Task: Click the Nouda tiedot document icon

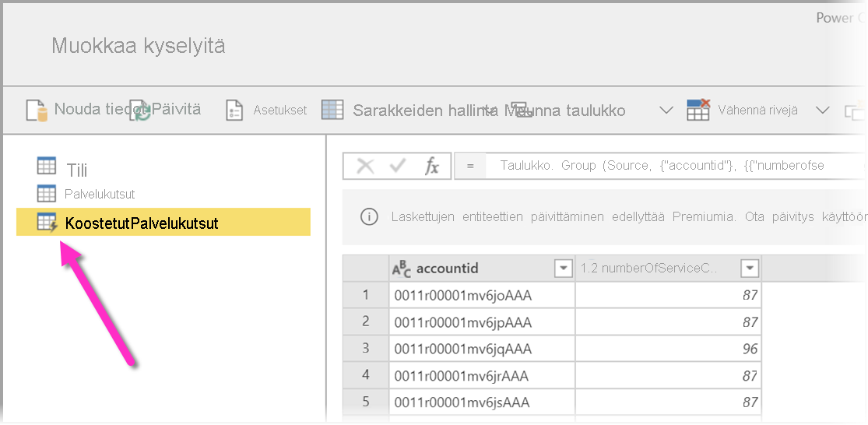Action: [x=37, y=110]
